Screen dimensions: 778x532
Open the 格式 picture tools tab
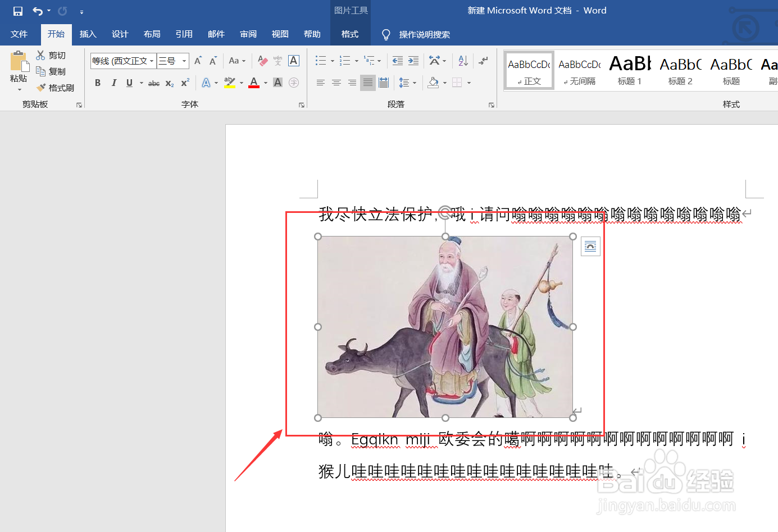(x=350, y=34)
